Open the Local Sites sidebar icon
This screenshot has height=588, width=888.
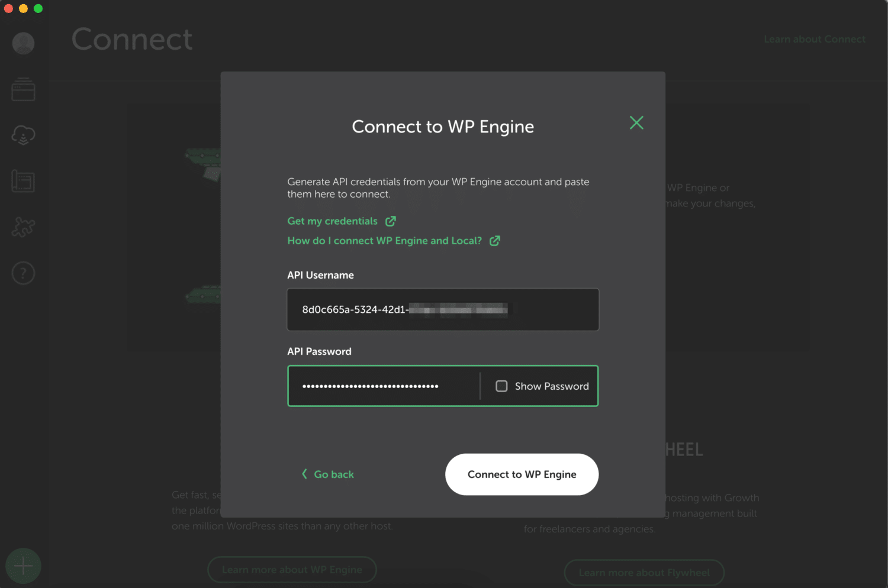tap(23, 89)
